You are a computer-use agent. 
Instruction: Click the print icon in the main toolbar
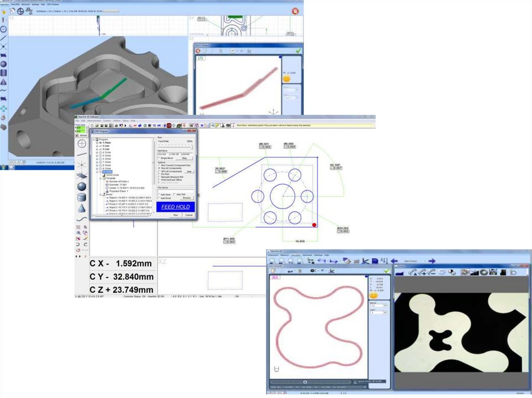click(x=116, y=126)
